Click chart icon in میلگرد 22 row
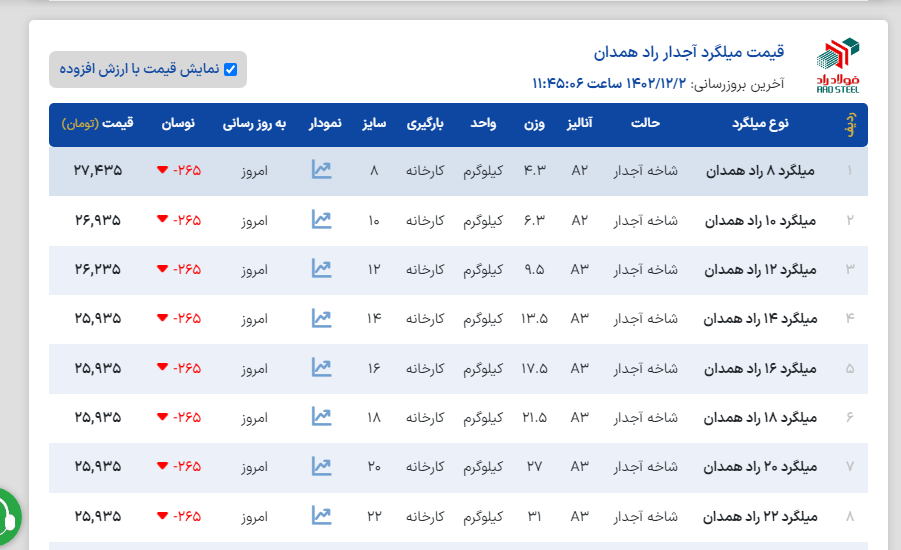901x550 pixels. [x=321, y=515]
